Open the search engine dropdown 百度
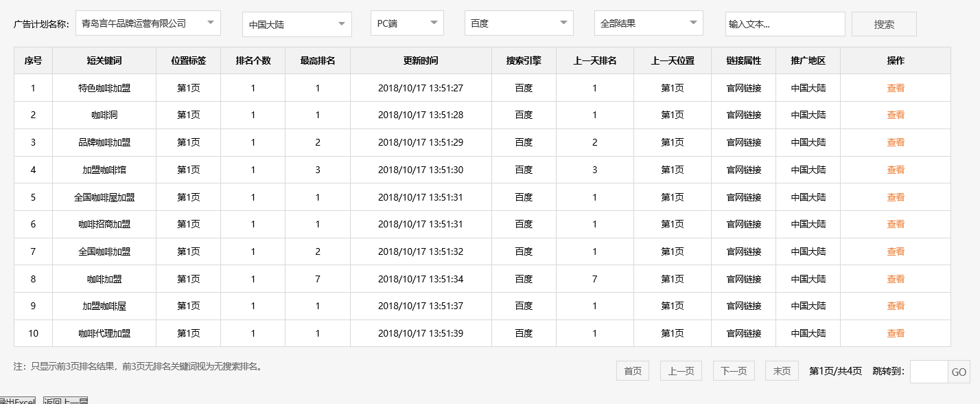 pos(518,23)
